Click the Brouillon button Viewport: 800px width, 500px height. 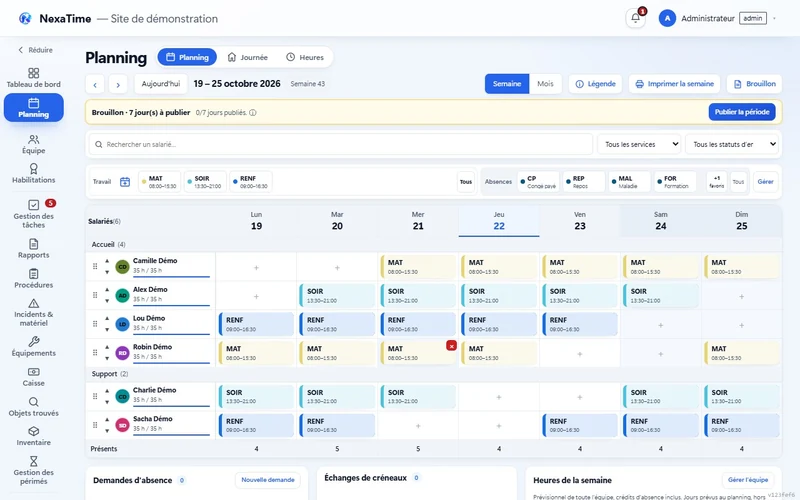[x=754, y=84]
